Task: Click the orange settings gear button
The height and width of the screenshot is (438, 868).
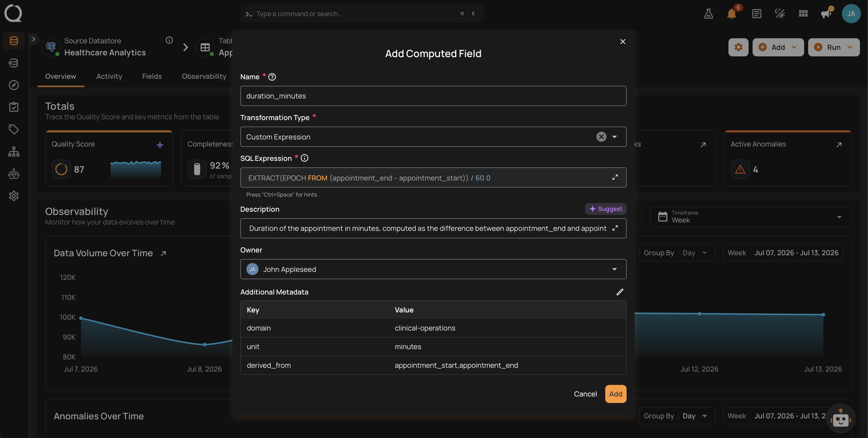Action: [738, 47]
